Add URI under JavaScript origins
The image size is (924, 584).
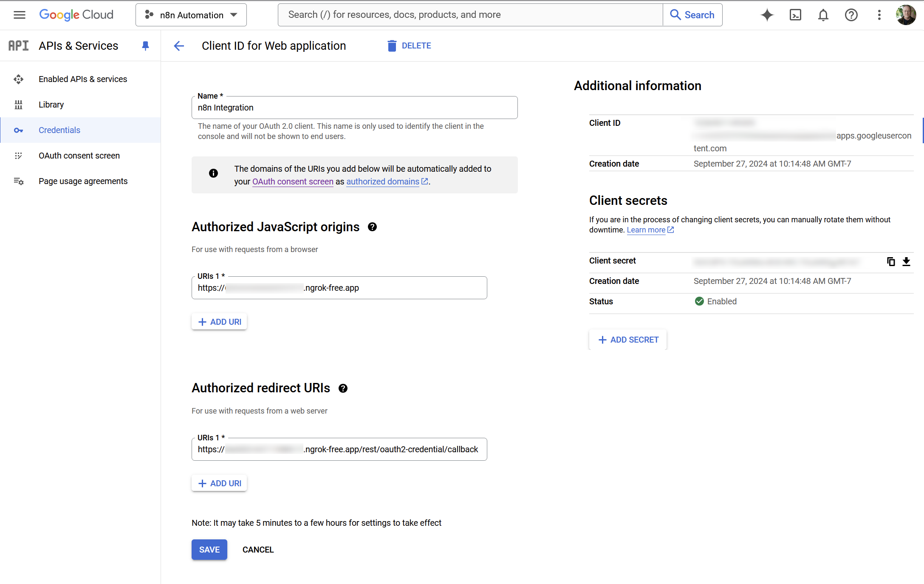pos(219,322)
